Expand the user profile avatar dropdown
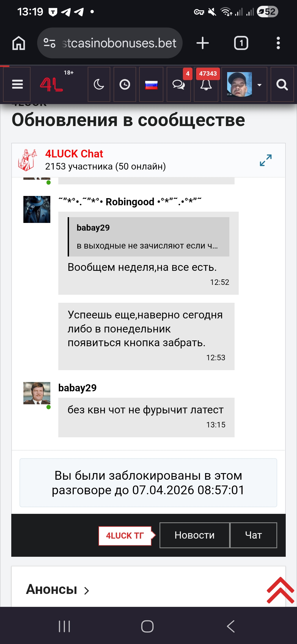This screenshot has height=644, width=297. [x=244, y=84]
